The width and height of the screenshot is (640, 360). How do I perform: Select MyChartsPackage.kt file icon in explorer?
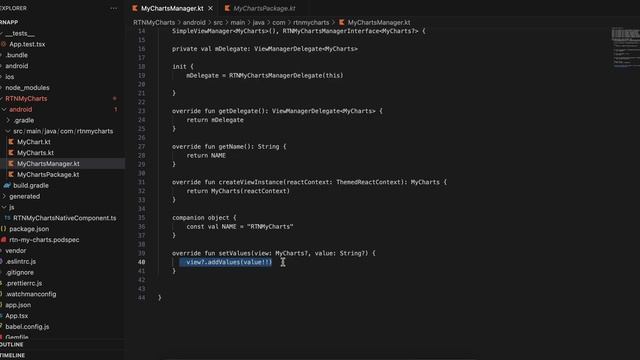tap(11, 174)
